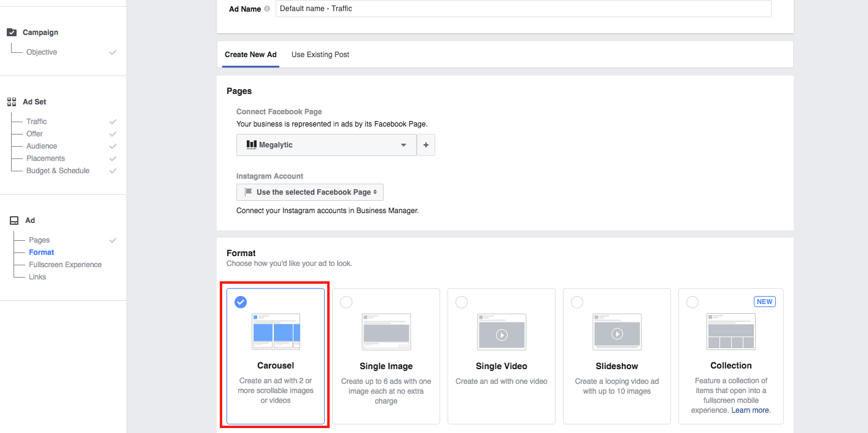
Task: Select the Slideshow format radio button
Action: (577, 302)
